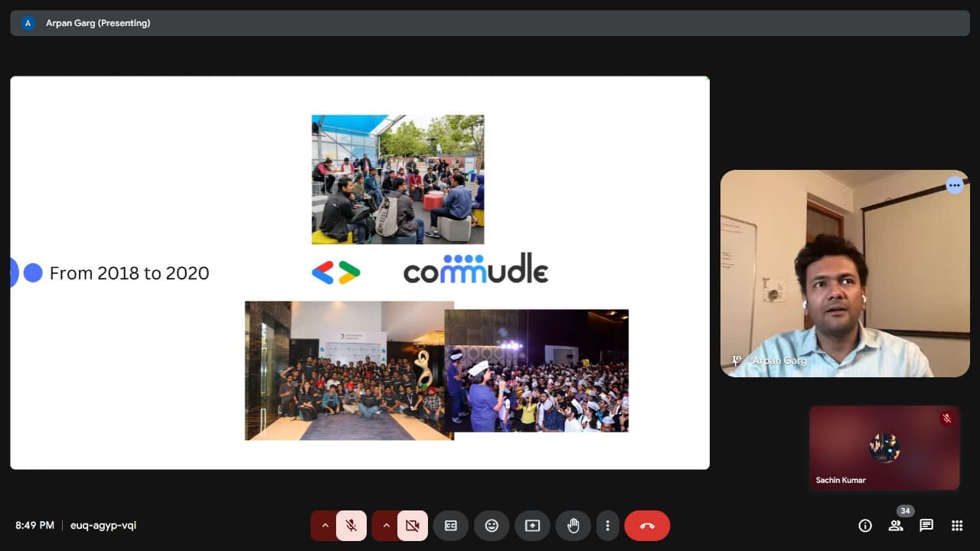Viewport: 980px width, 551px height.
Task: Open the activities grid icon
Action: click(x=956, y=526)
